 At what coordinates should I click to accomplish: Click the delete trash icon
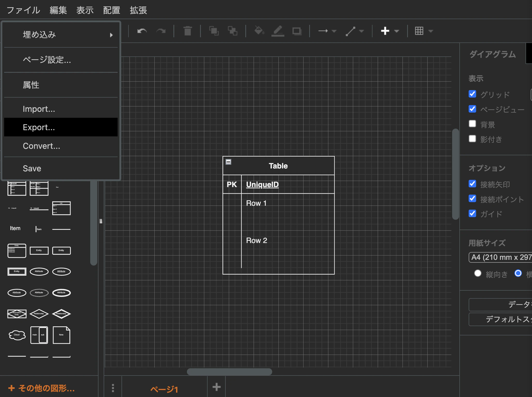point(187,31)
